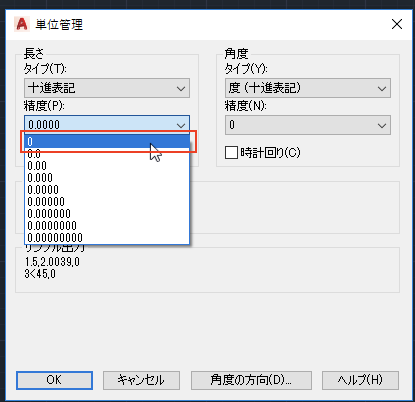Image resolution: width=415 pixels, height=402 pixels.
Task: Enable the 時計回り(C) checkbox
Action: [x=231, y=153]
